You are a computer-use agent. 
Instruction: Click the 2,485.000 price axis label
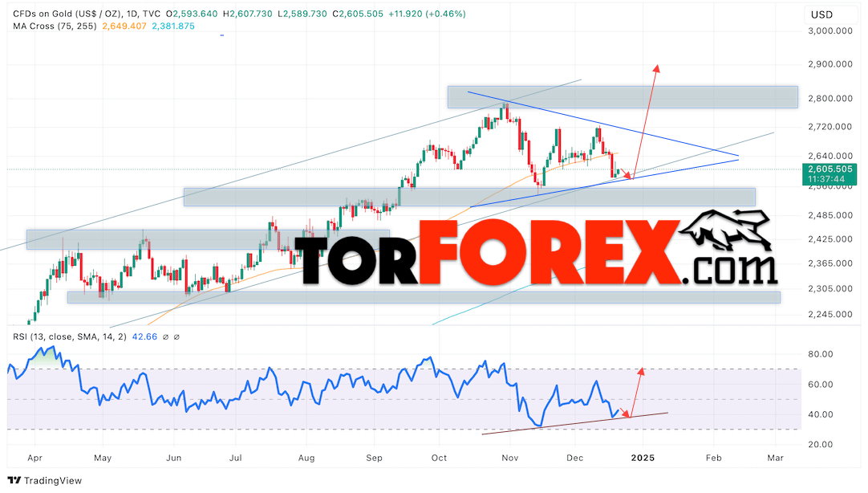pyautogui.click(x=829, y=215)
